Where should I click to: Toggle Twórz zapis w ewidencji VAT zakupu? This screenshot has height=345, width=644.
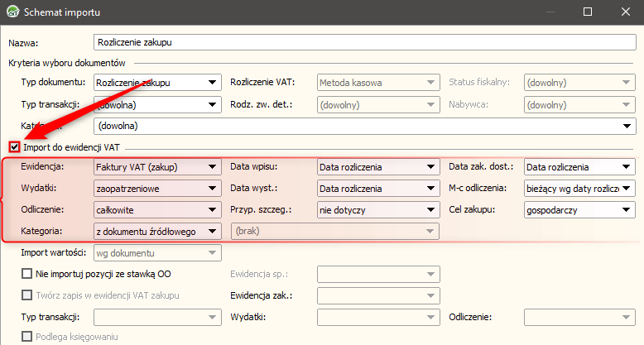26,295
